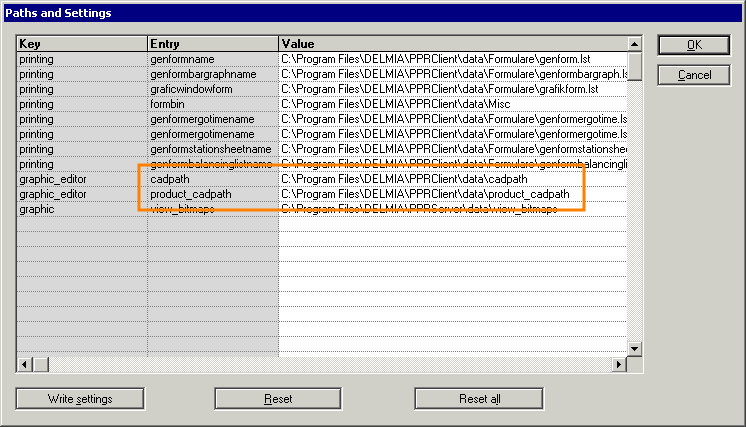Sort by the Key column header
Viewport: 746px width, 427px height.
pyautogui.click(x=82, y=44)
